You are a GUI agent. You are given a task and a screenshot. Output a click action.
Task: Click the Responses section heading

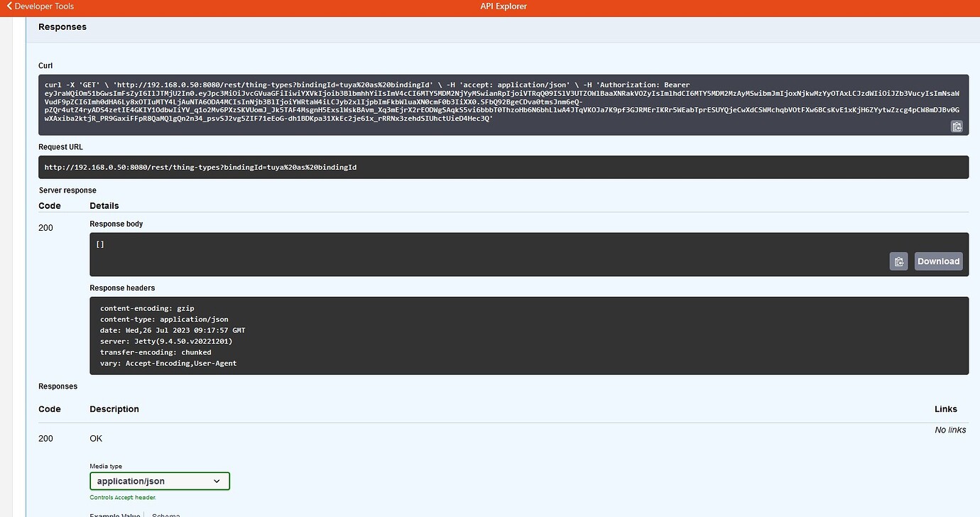[62, 26]
